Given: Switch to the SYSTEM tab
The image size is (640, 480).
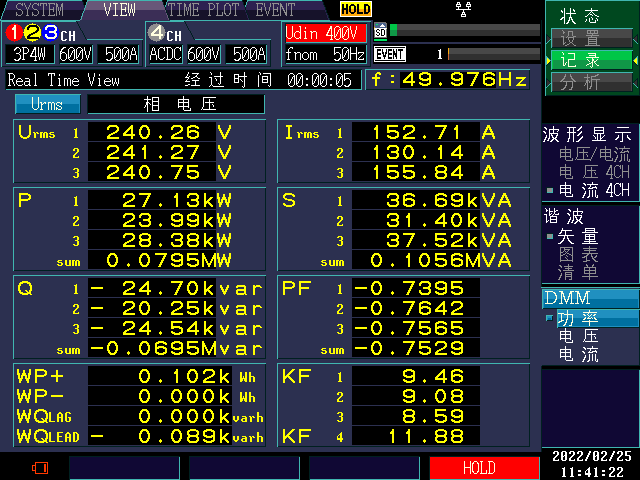Looking at the screenshot, I should click(x=38, y=10).
